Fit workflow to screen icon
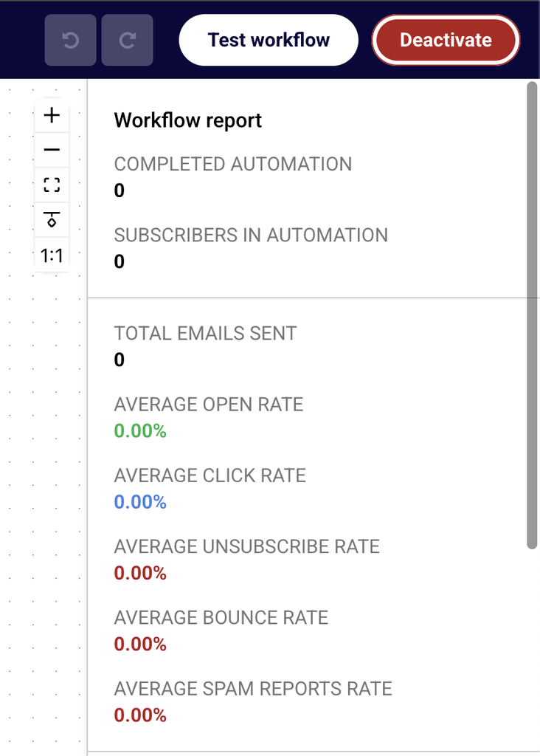This screenshot has height=756, width=540. click(x=52, y=185)
